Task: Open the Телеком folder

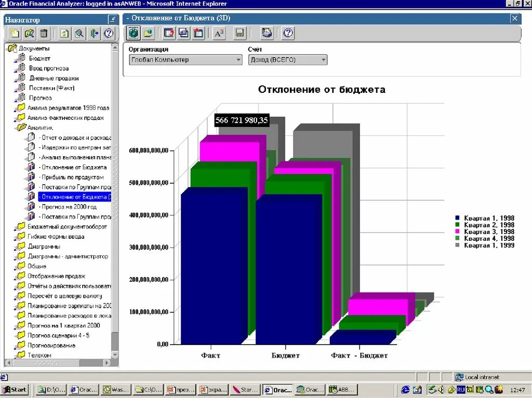Action: tap(39, 355)
